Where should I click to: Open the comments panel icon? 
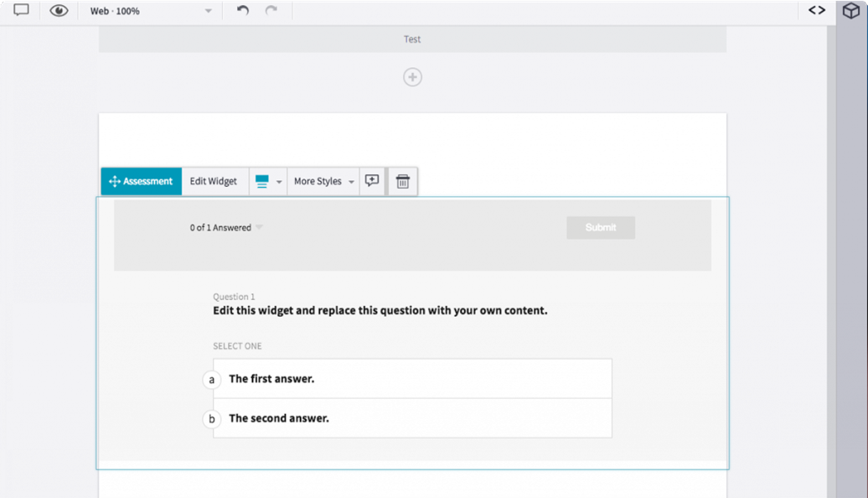(20, 11)
